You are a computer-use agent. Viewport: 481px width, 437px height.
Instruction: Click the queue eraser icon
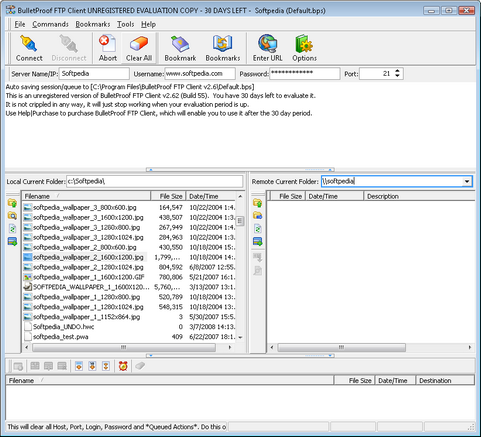pyautogui.click(x=140, y=366)
